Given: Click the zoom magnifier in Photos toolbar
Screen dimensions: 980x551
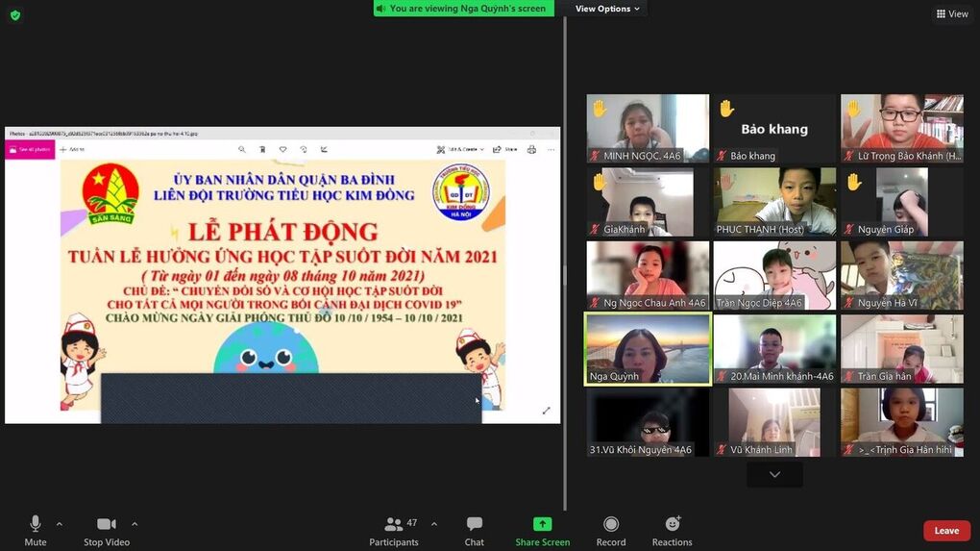Looking at the screenshot, I should pos(242,150).
